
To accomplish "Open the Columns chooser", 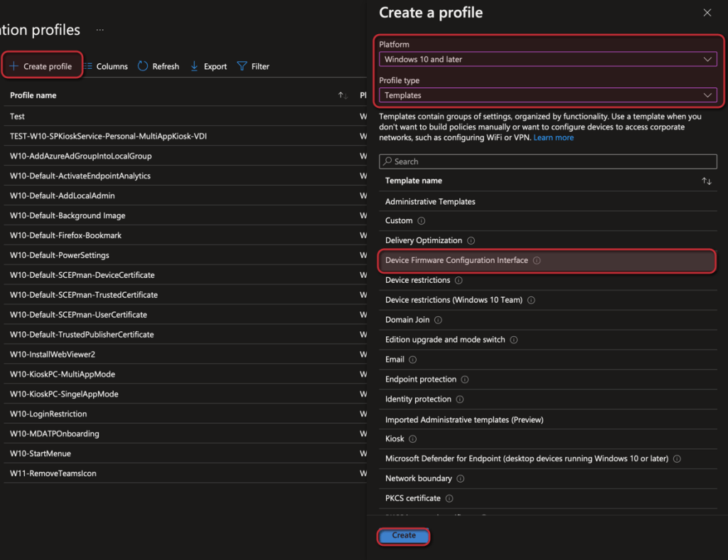I will [105, 66].
